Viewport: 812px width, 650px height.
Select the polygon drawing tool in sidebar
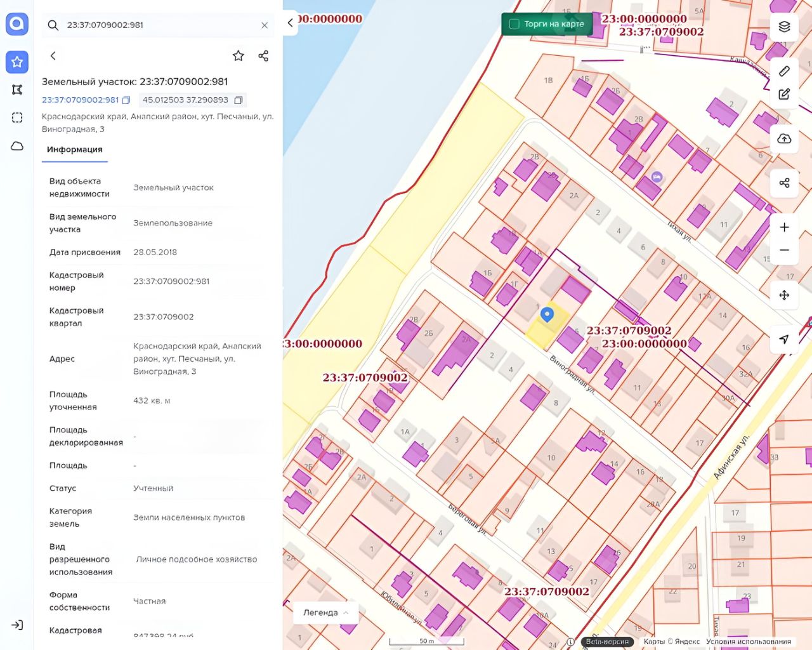click(x=17, y=90)
